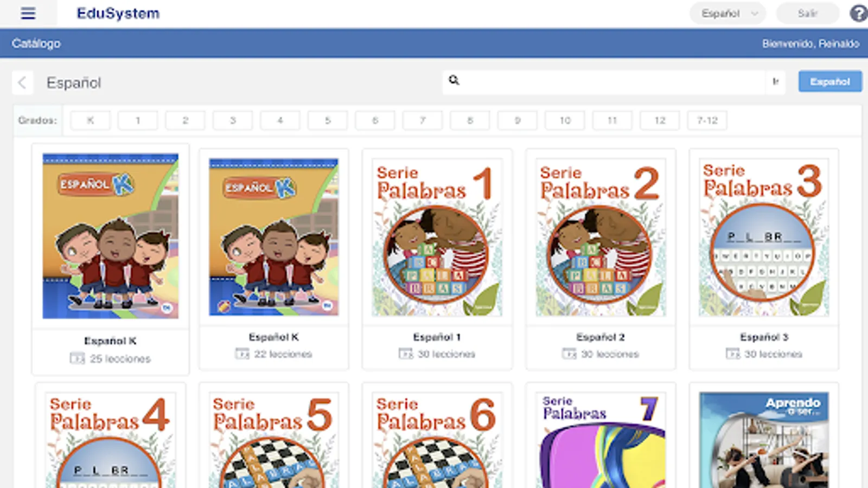Focus the catalog search field
The height and width of the screenshot is (488, 868).
click(613, 81)
